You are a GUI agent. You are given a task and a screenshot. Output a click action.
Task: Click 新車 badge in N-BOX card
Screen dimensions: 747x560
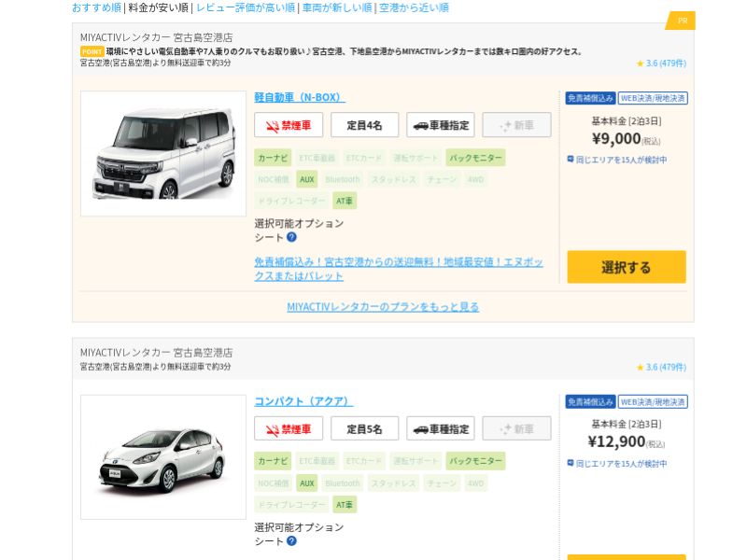(517, 125)
